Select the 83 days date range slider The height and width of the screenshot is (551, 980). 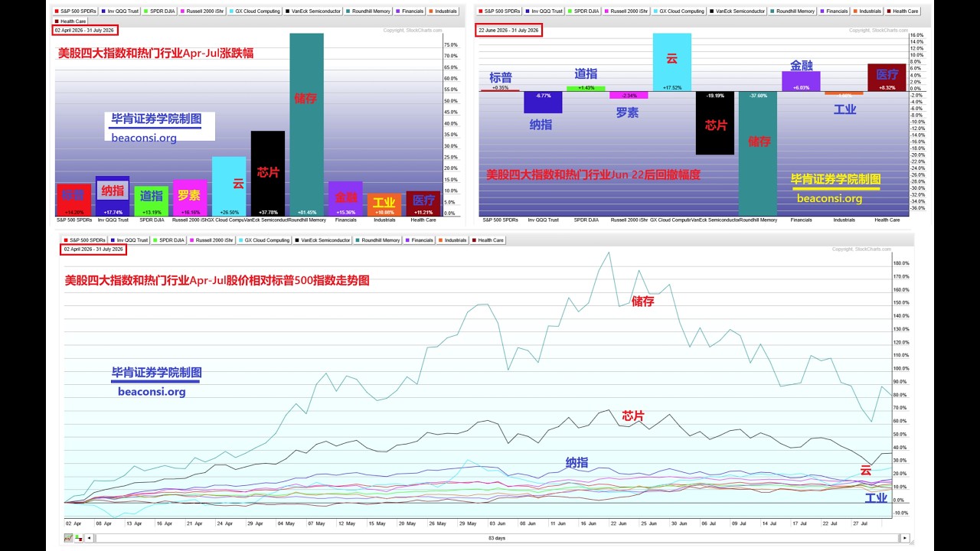[x=497, y=538]
